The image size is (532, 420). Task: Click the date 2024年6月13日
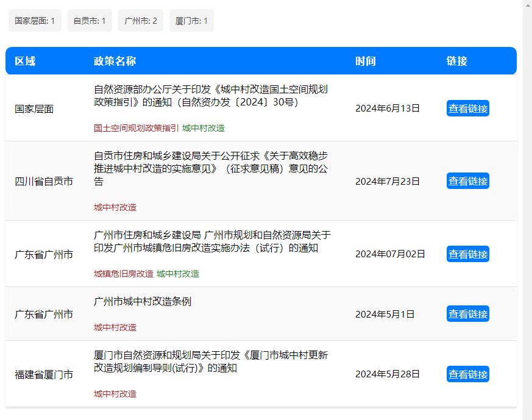coord(388,109)
